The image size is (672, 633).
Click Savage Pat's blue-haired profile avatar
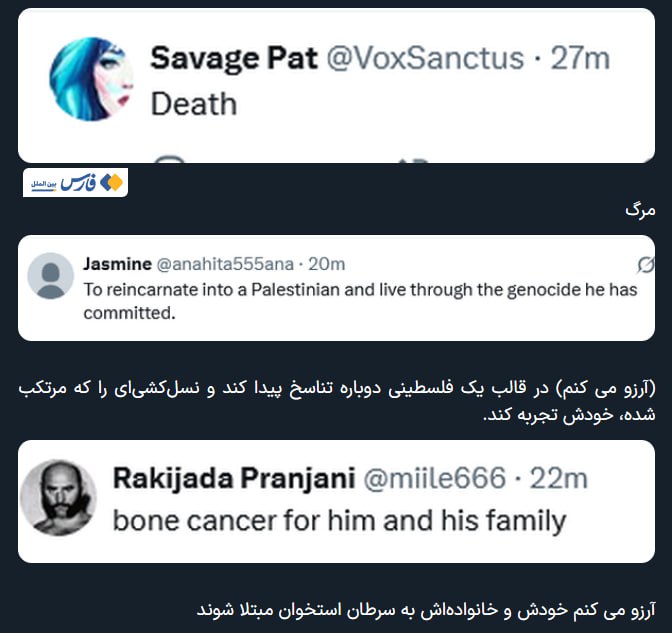91,79
